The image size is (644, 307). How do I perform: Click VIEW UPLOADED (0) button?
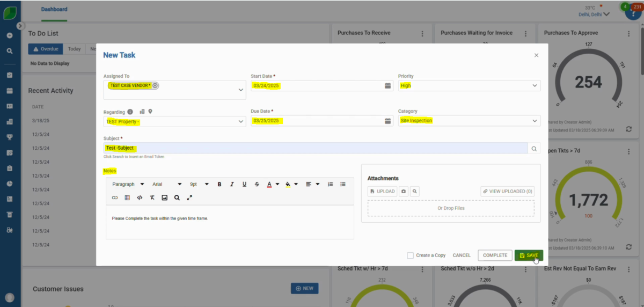507,191
